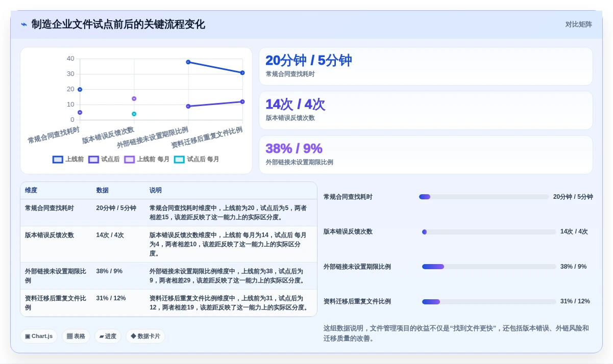Toggle the 试点后 每月 legend swatch
Screen dimensions: 613x364
click(x=179, y=159)
